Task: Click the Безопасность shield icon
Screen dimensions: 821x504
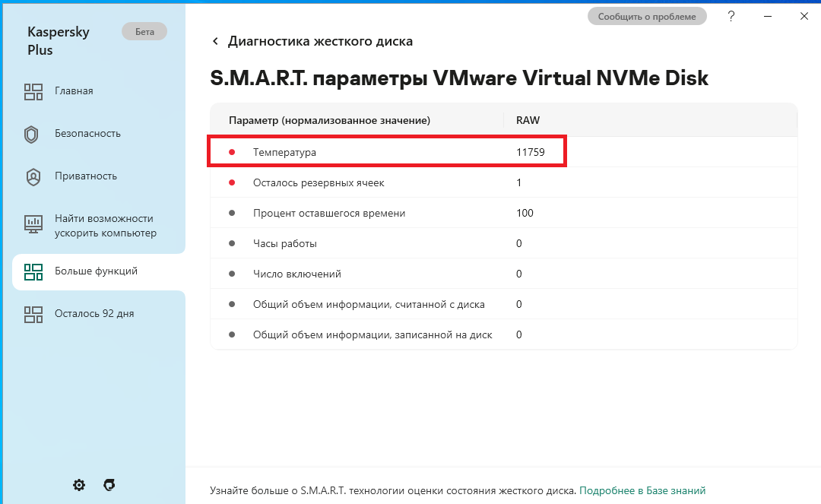Action: pos(31,135)
